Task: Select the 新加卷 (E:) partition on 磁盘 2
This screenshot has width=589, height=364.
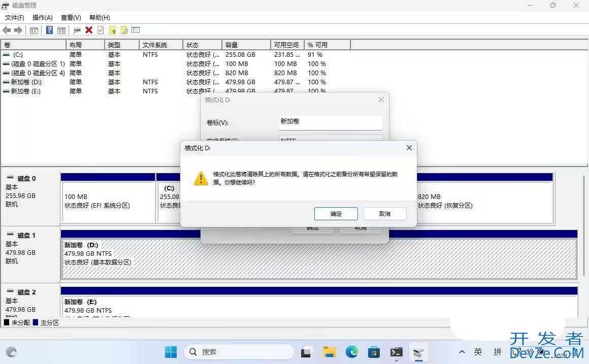Action: 319,306
